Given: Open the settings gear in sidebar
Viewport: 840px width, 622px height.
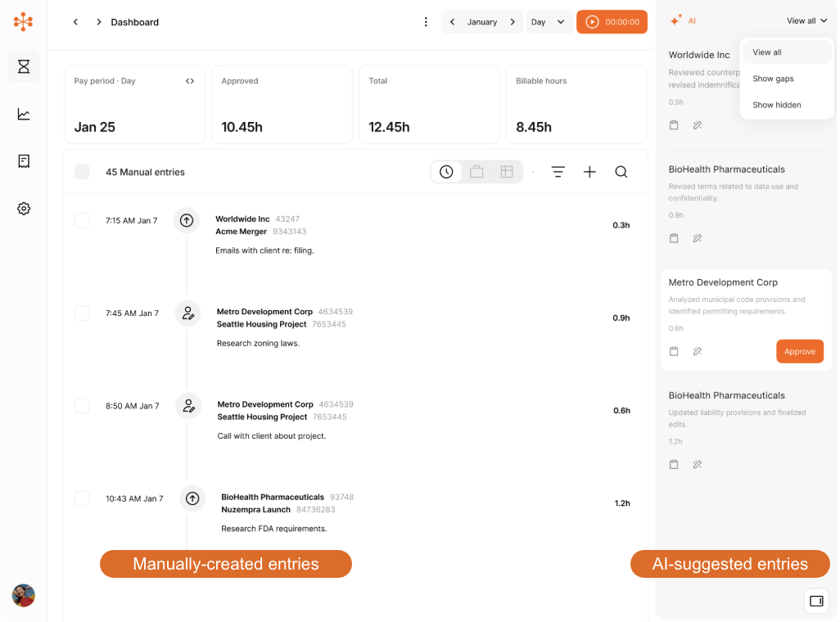Looking at the screenshot, I should [24, 209].
